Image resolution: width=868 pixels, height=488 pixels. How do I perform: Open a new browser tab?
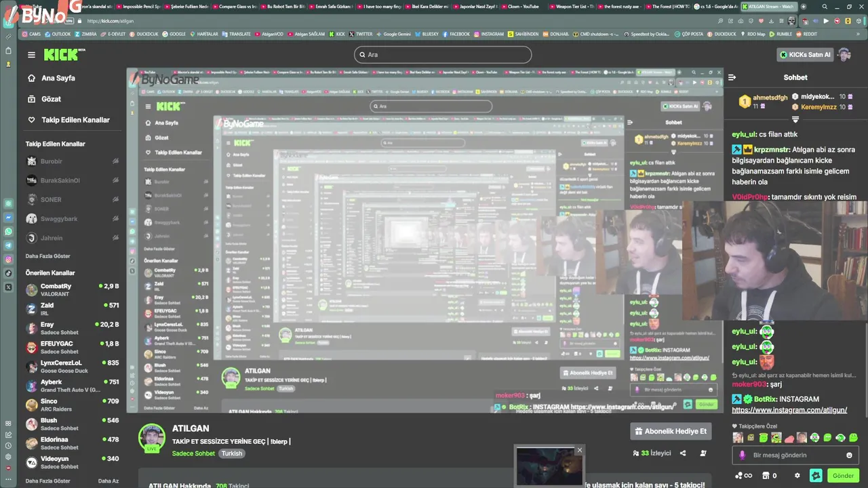(805, 7)
